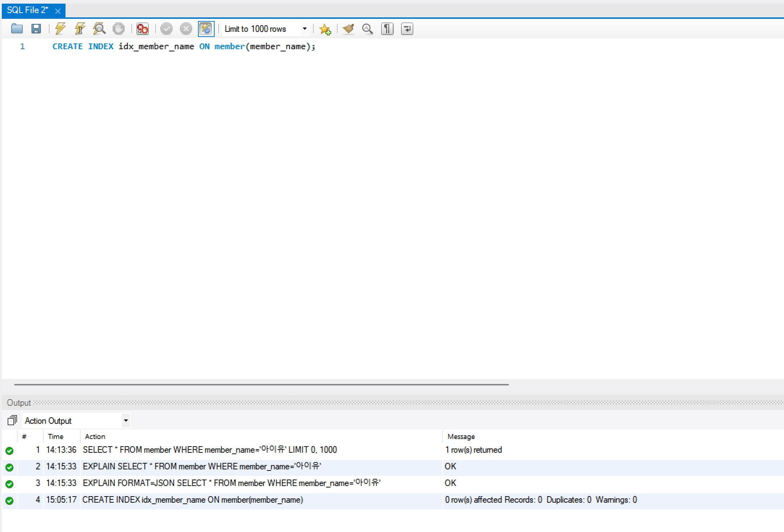Open the find magnifier in the toolbar
This screenshot has height=532, width=784.
(x=367, y=29)
